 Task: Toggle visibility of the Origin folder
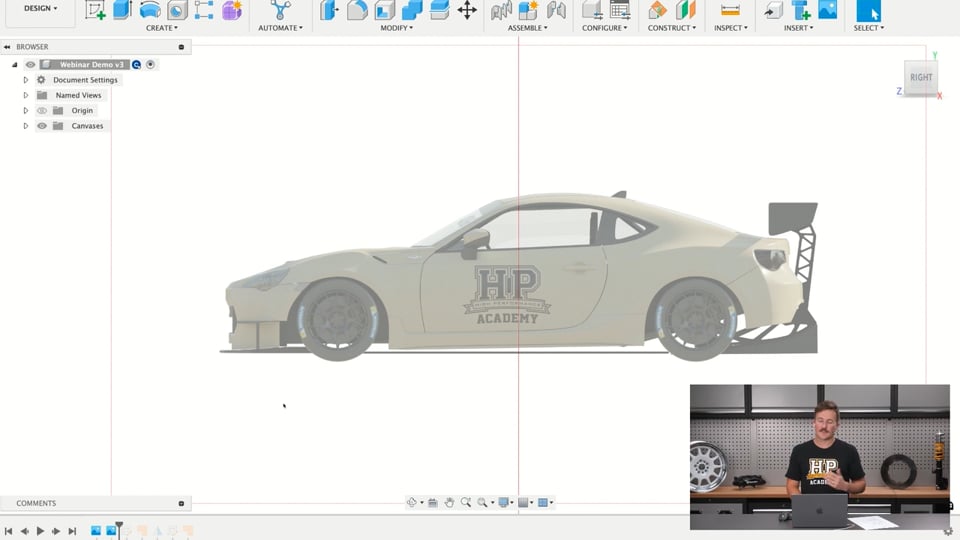(42, 111)
